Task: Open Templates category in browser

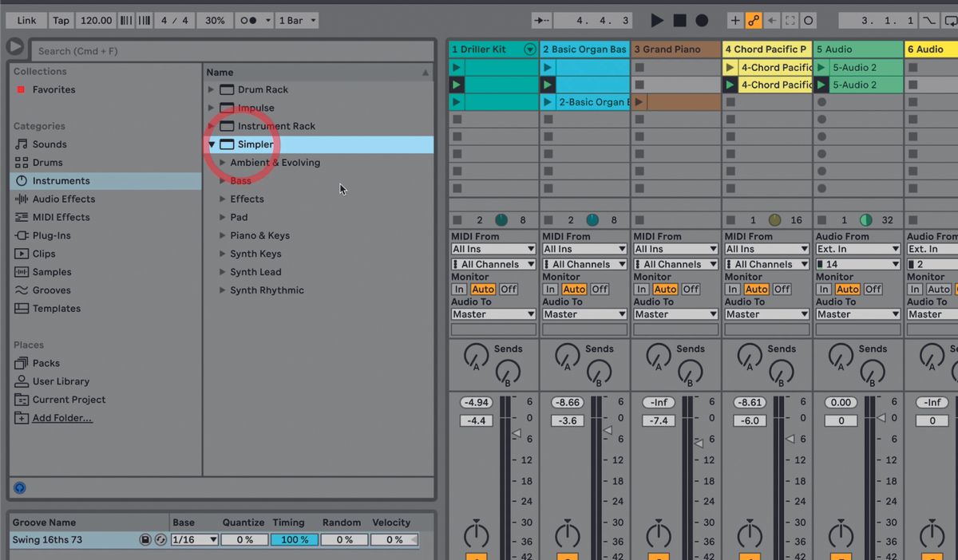Action: point(56,309)
